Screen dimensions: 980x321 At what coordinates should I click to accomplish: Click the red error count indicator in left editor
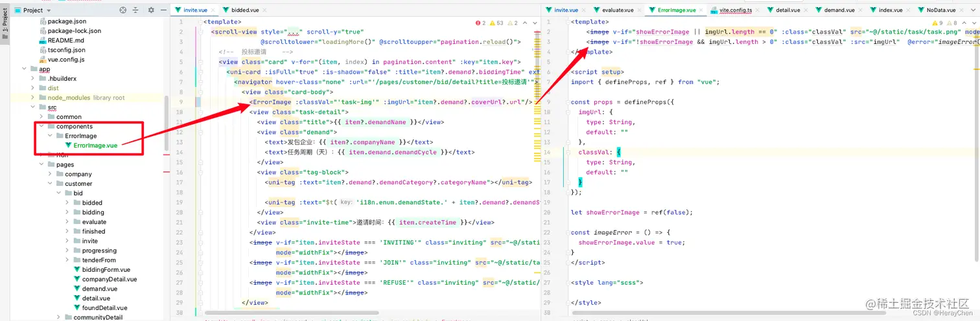click(x=480, y=23)
